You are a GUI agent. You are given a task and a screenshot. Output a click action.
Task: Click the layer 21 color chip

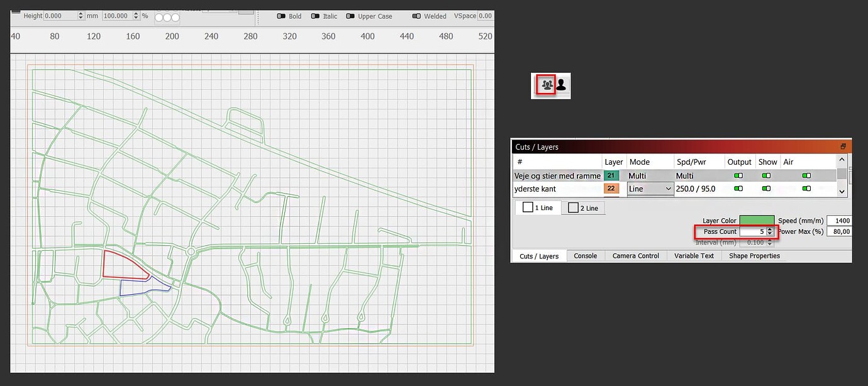pyautogui.click(x=611, y=176)
